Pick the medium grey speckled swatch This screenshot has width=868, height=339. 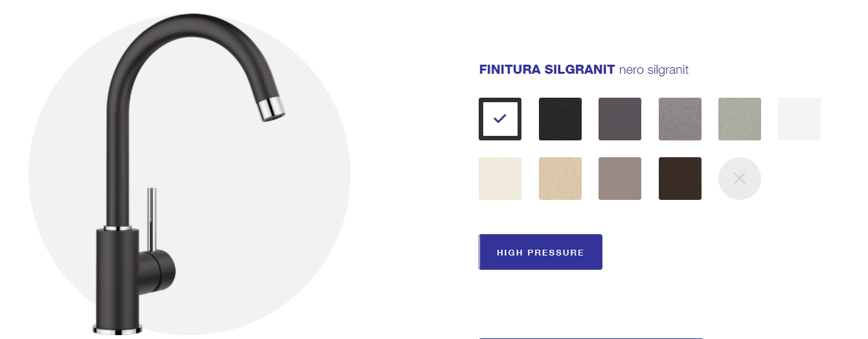click(x=680, y=119)
